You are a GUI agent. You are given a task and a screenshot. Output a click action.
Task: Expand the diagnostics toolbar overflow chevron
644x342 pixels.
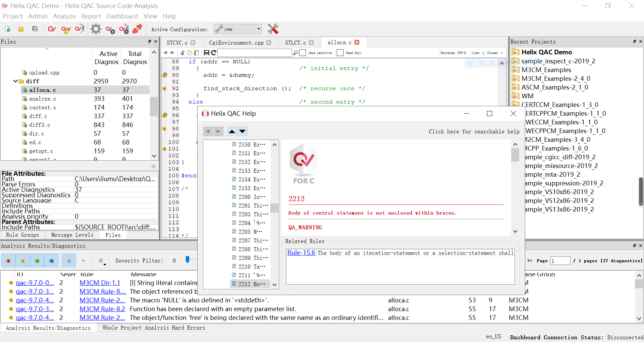click(84, 261)
